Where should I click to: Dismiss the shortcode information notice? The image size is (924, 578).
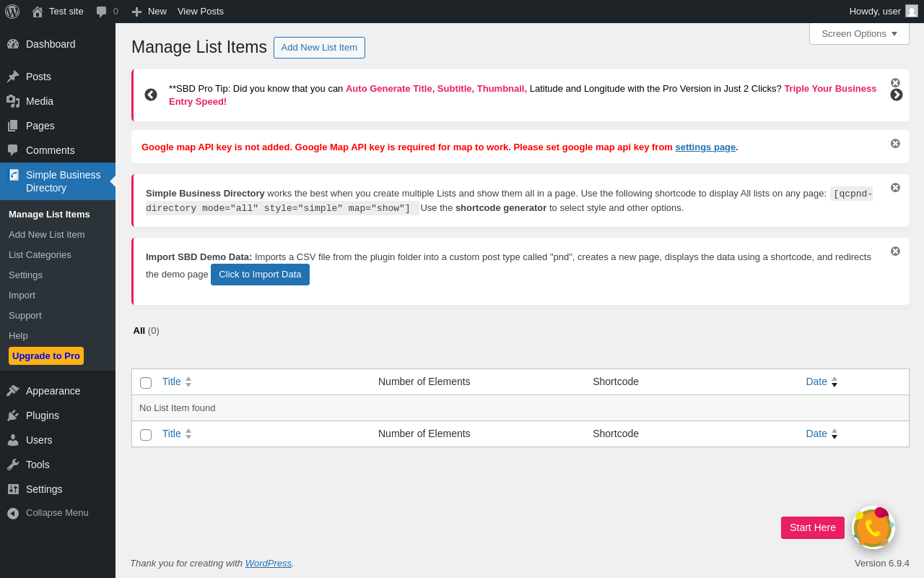click(x=895, y=188)
